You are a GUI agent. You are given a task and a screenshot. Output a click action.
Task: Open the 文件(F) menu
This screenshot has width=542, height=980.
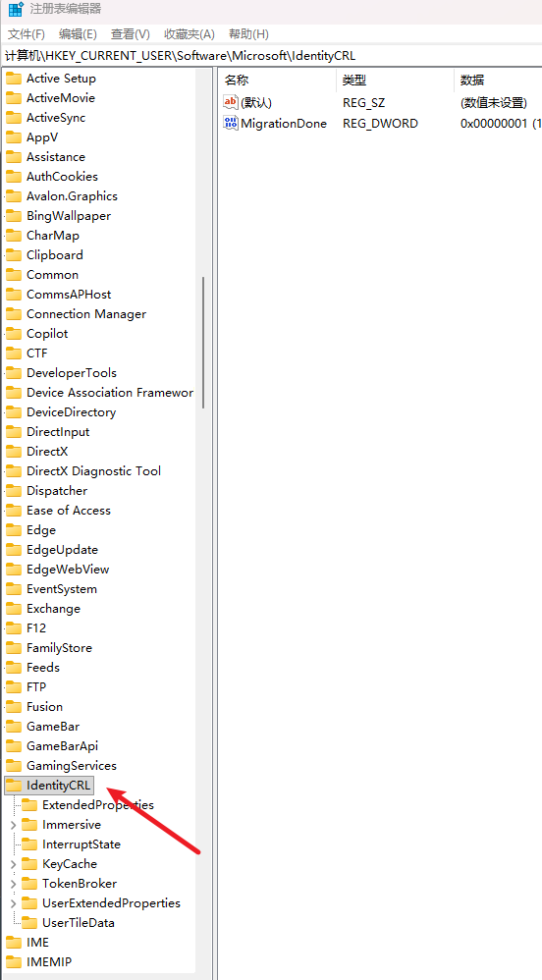(x=27, y=33)
